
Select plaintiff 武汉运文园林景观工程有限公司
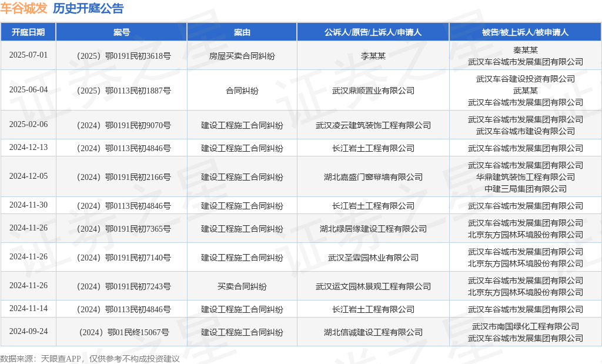pos(373,286)
